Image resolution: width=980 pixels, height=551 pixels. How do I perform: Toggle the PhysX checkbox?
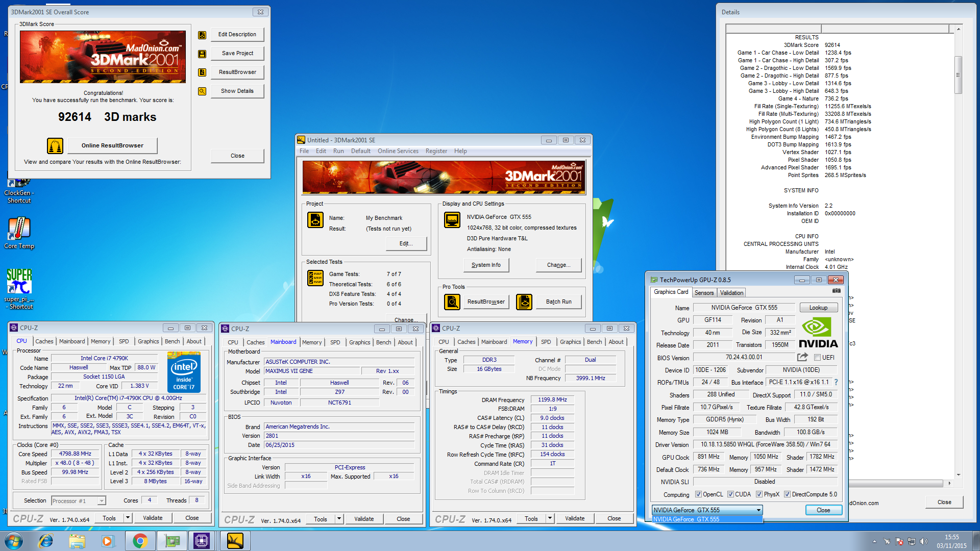759,494
